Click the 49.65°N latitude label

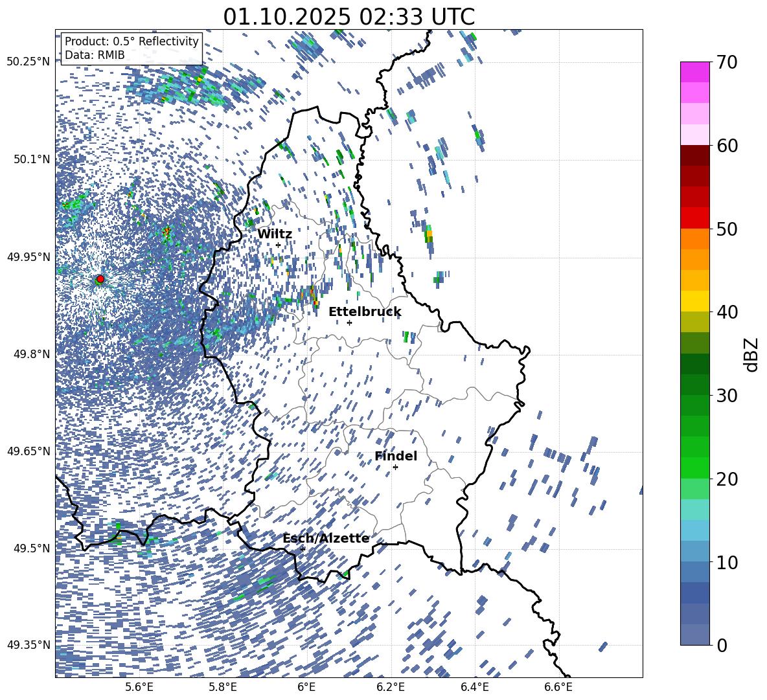click(x=29, y=451)
